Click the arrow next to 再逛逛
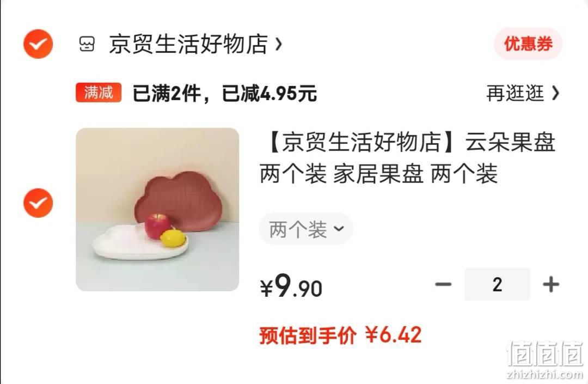Screen dimensions: 588x384 point(555,93)
